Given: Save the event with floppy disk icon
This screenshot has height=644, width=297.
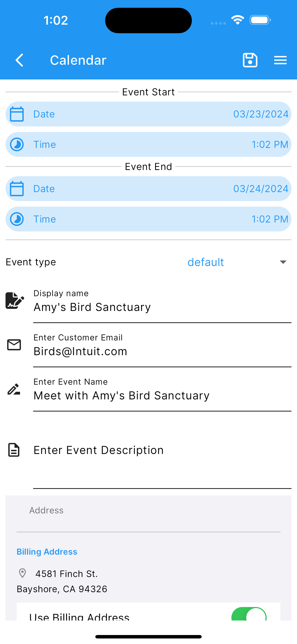Looking at the screenshot, I should click(250, 60).
